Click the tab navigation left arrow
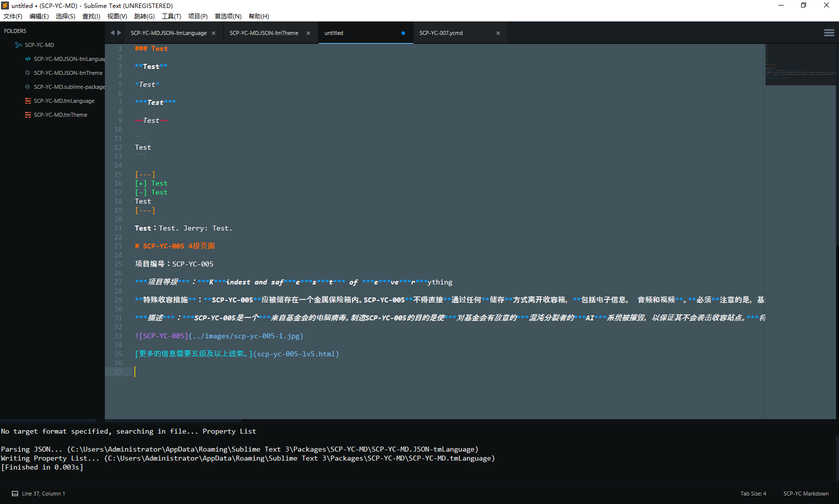The image size is (839, 504). (x=112, y=33)
